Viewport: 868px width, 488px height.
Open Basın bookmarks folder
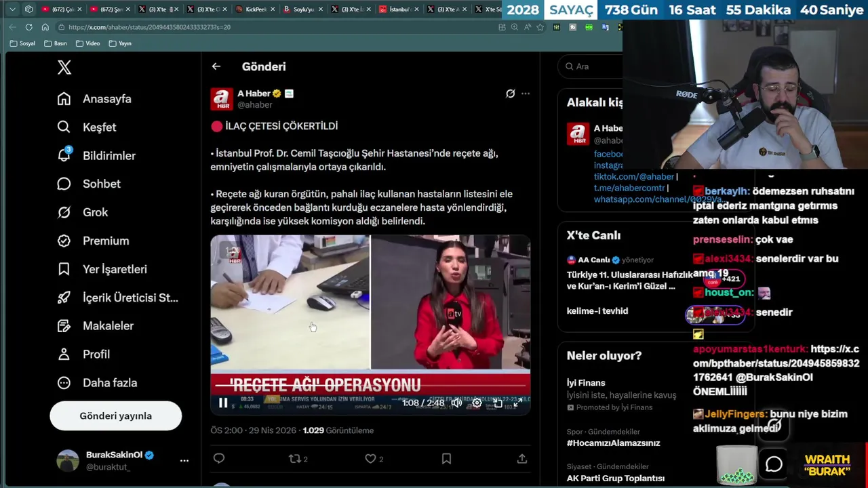pos(56,43)
